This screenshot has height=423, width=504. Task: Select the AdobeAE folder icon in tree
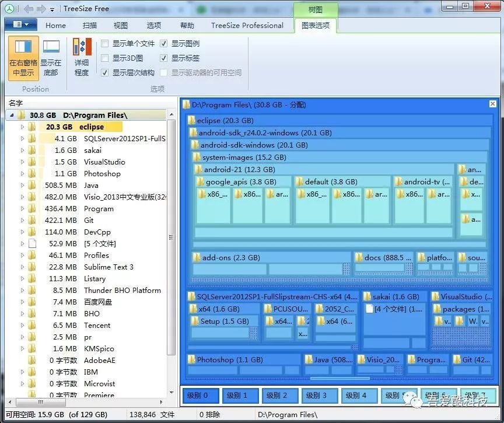[x=32, y=360]
